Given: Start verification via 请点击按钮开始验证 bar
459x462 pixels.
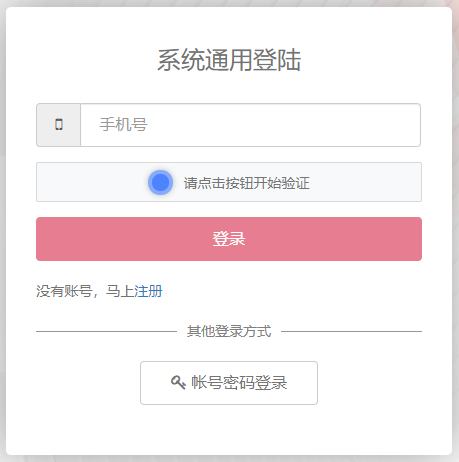Looking at the screenshot, I should (x=229, y=182).
